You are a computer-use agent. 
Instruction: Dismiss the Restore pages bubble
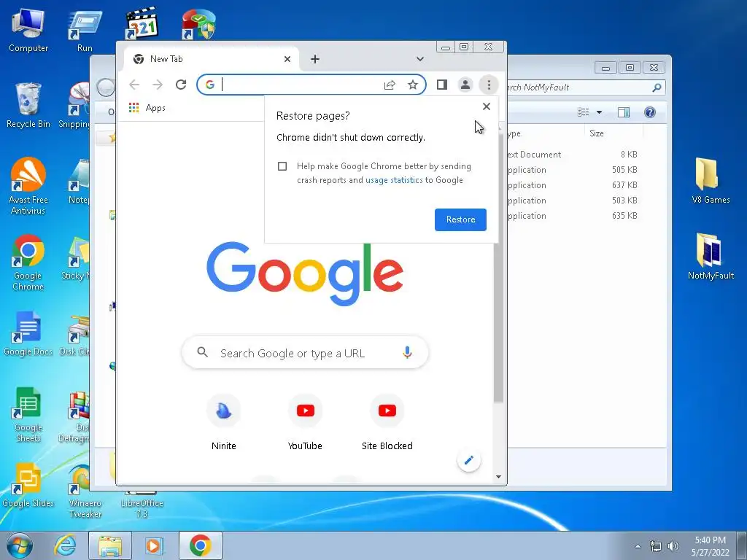pos(486,106)
